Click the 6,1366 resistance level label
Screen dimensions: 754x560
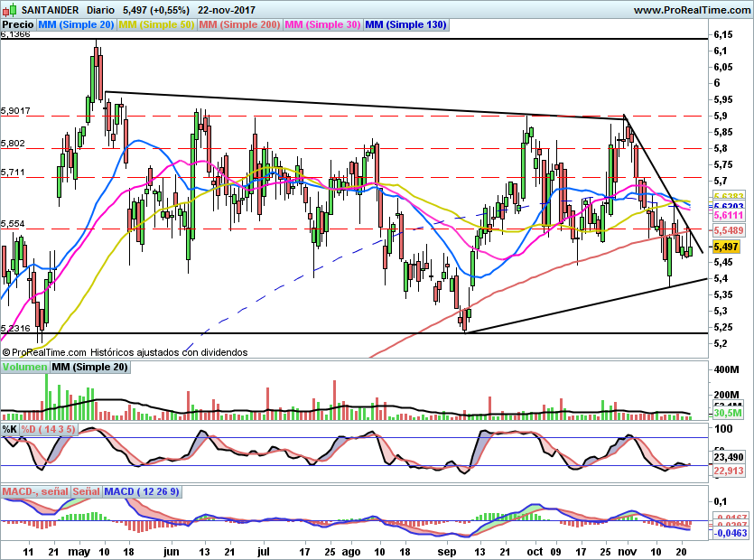(x=15, y=34)
